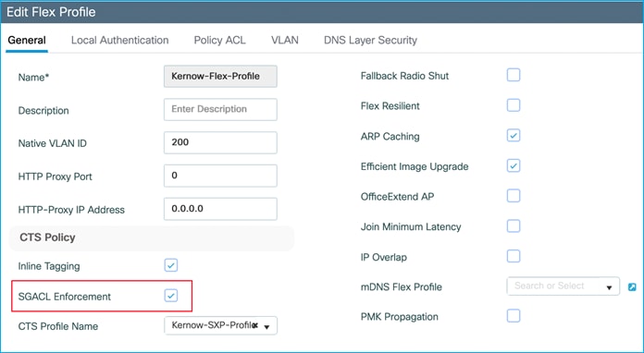Click the mDNS Flex Profile label

click(402, 287)
